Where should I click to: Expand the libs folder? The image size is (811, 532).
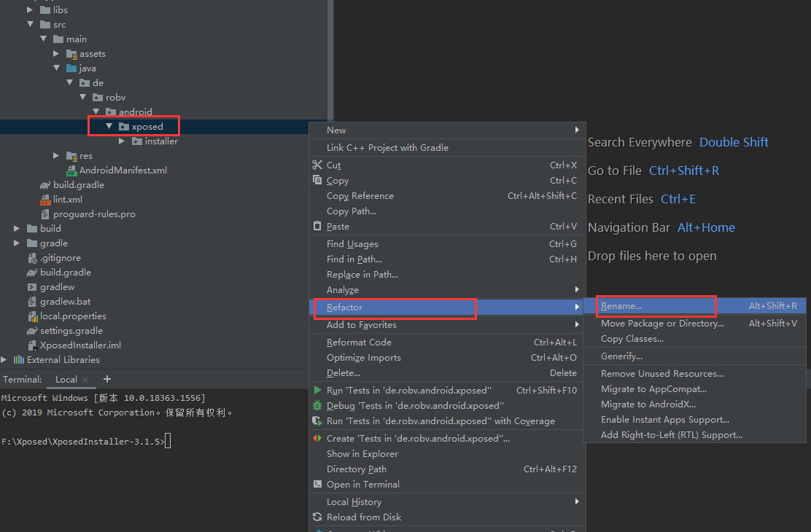[x=30, y=9]
